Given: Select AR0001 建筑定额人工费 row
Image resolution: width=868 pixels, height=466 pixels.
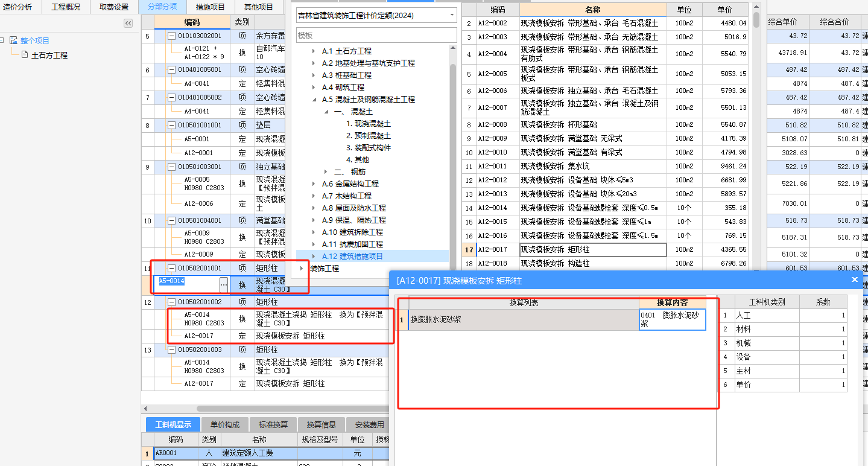Looking at the screenshot, I should (x=265, y=453).
